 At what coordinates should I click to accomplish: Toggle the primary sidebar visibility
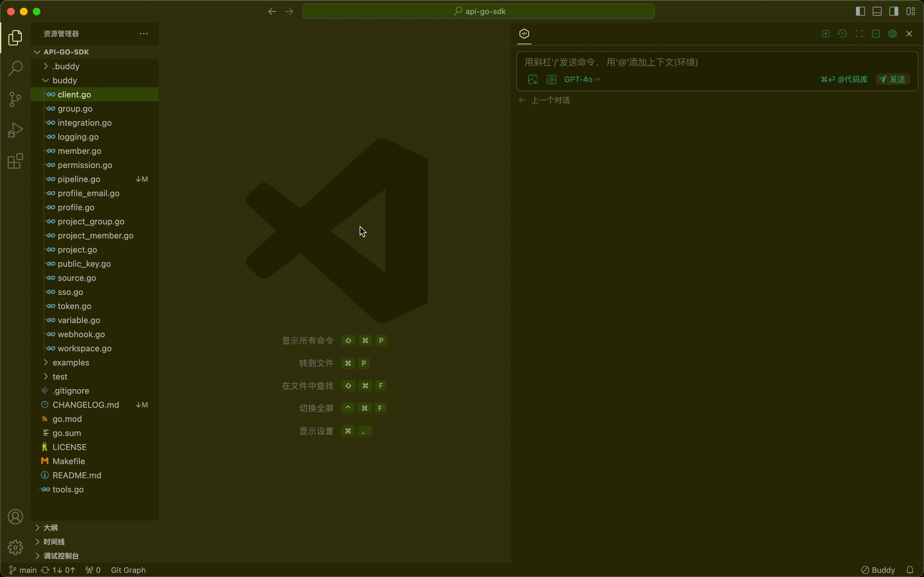click(x=860, y=12)
